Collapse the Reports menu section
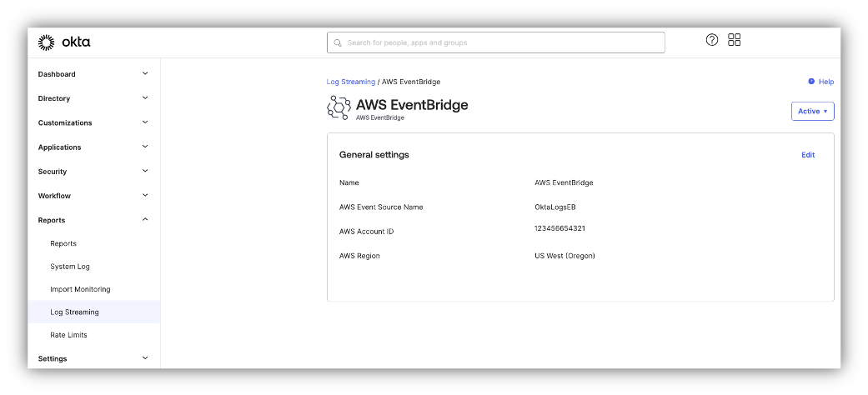The width and height of the screenshot is (868, 395). click(144, 220)
